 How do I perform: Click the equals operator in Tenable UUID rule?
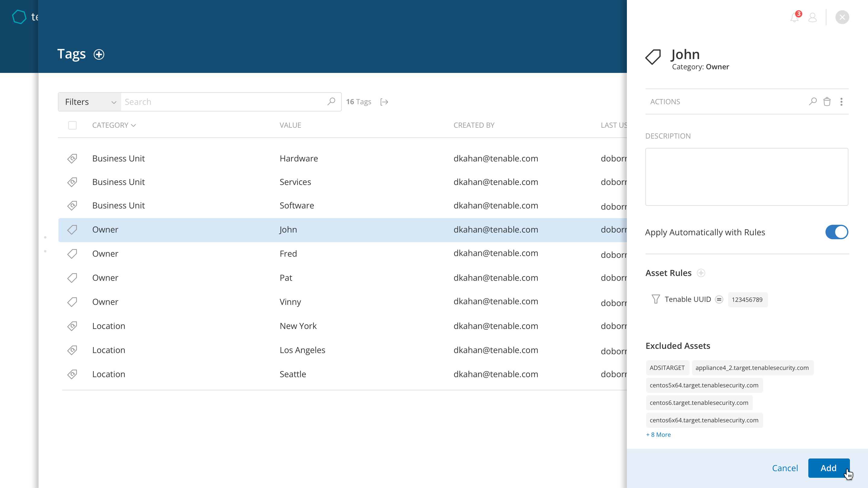pos(719,299)
